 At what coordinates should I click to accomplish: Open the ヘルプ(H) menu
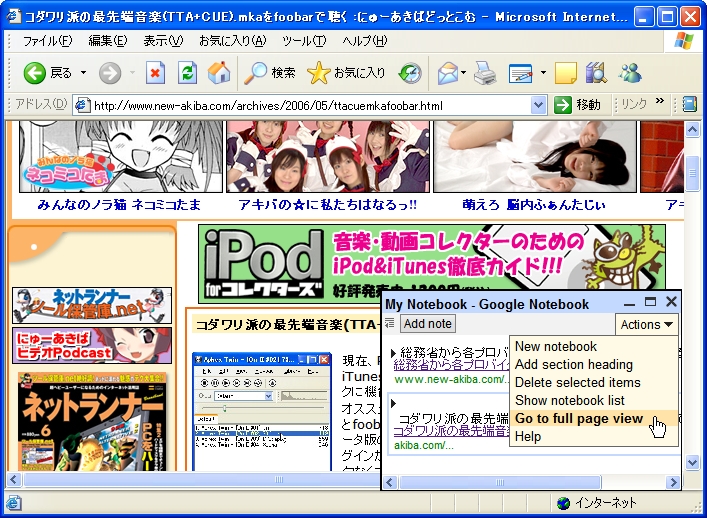[x=364, y=41]
